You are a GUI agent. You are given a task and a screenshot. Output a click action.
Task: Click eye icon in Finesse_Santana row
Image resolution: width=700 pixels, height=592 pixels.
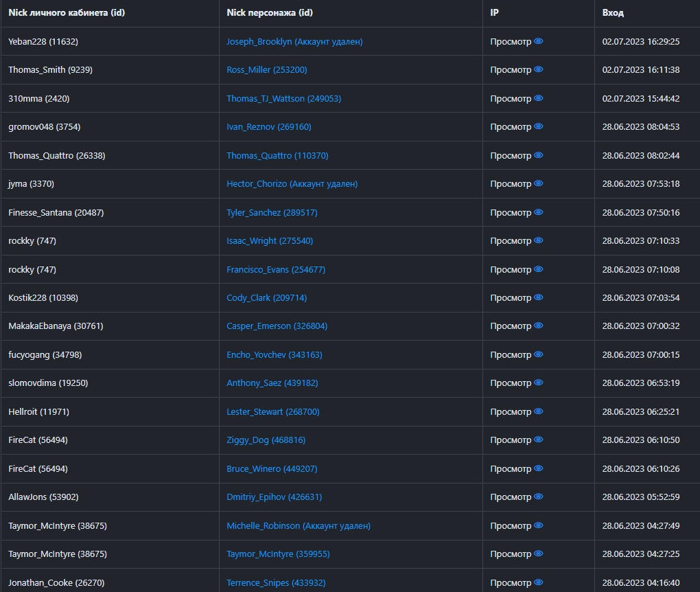(539, 212)
